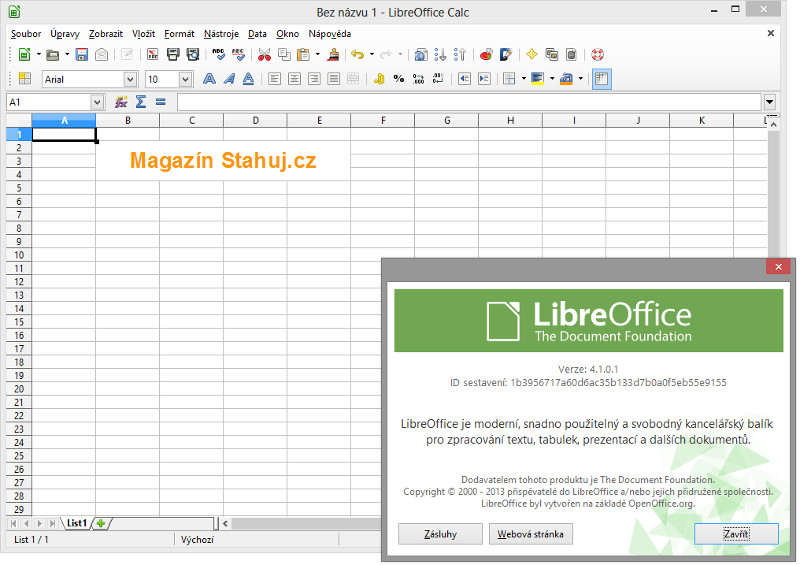Select the List1 sheet tab
This screenshot has height=565, width=800.
pyautogui.click(x=77, y=523)
